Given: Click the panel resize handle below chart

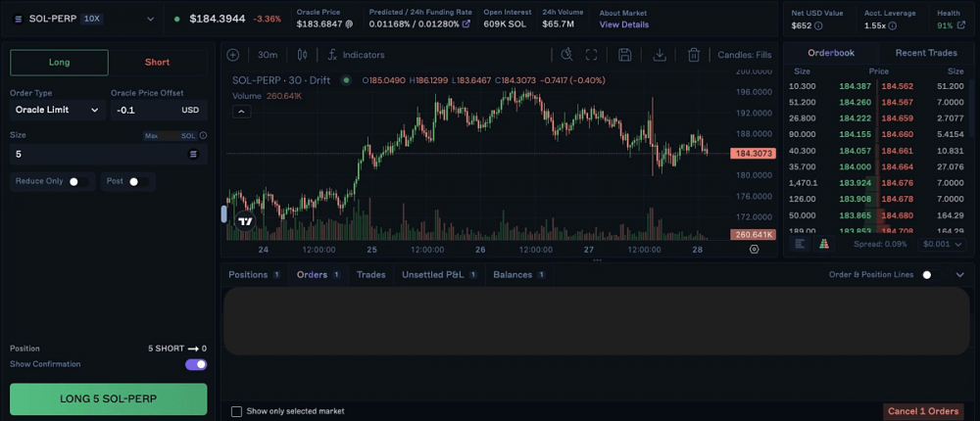Looking at the screenshot, I should (x=597, y=260).
